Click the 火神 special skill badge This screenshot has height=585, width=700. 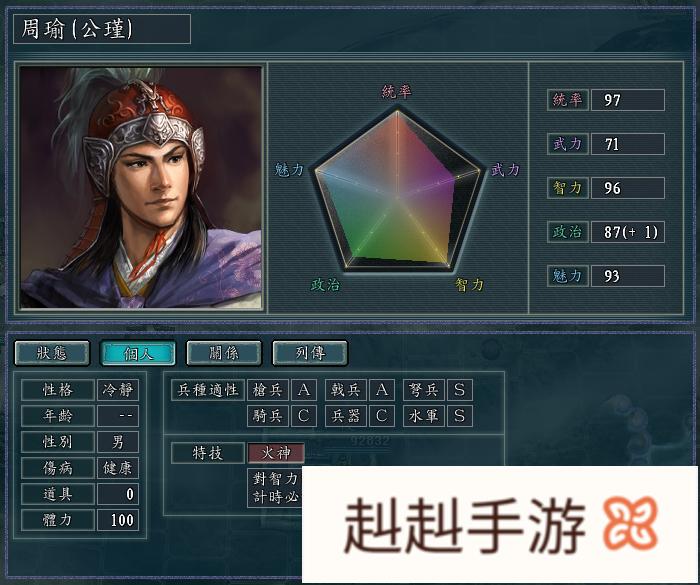pyautogui.click(x=276, y=453)
